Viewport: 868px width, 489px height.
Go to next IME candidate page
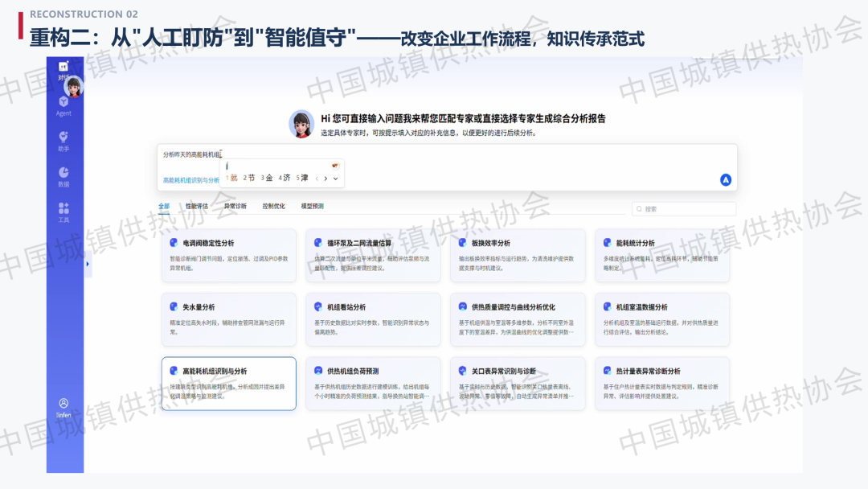coord(326,179)
